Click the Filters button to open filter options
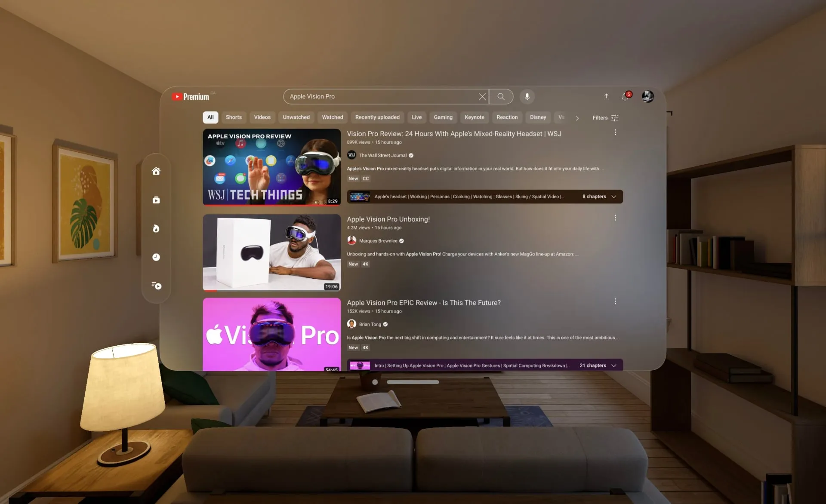The width and height of the screenshot is (826, 504). tap(604, 117)
